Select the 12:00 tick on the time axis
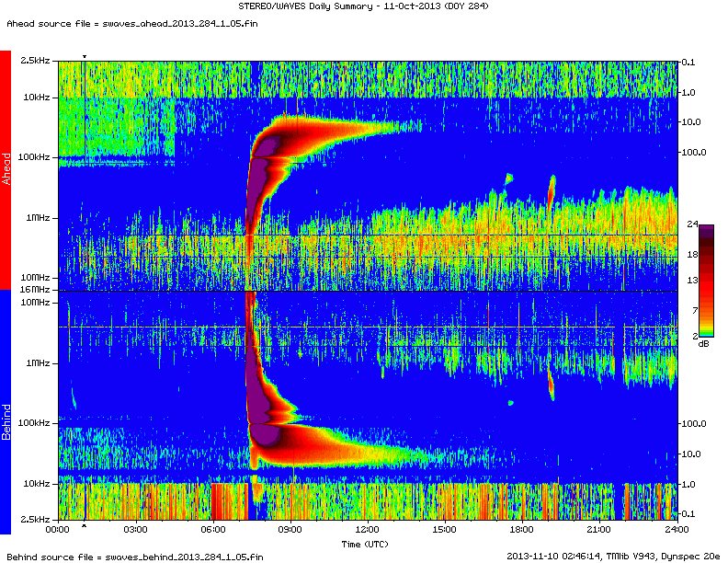 [x=368, y=530]
